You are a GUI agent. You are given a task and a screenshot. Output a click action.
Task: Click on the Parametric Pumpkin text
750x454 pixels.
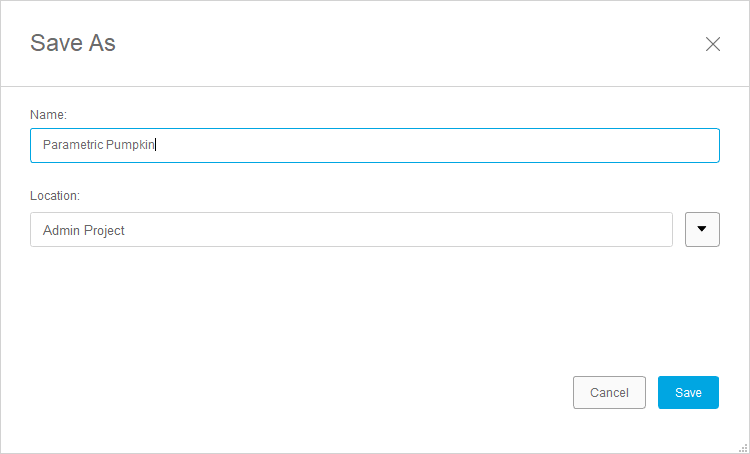98,145
